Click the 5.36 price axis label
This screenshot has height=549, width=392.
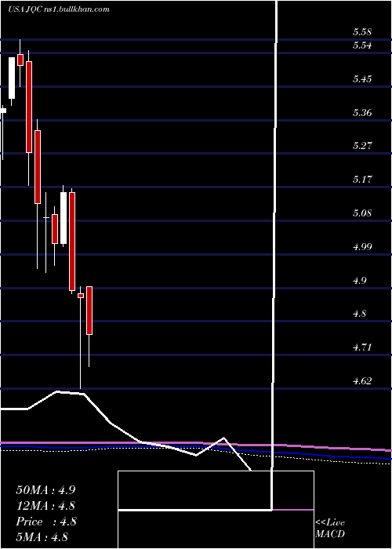(362, 113)
